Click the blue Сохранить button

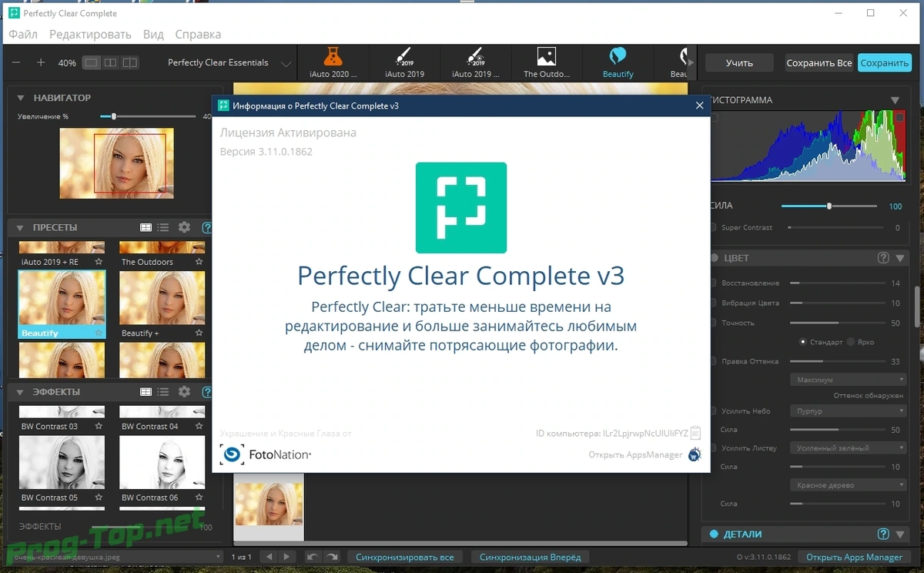point(885,63)
